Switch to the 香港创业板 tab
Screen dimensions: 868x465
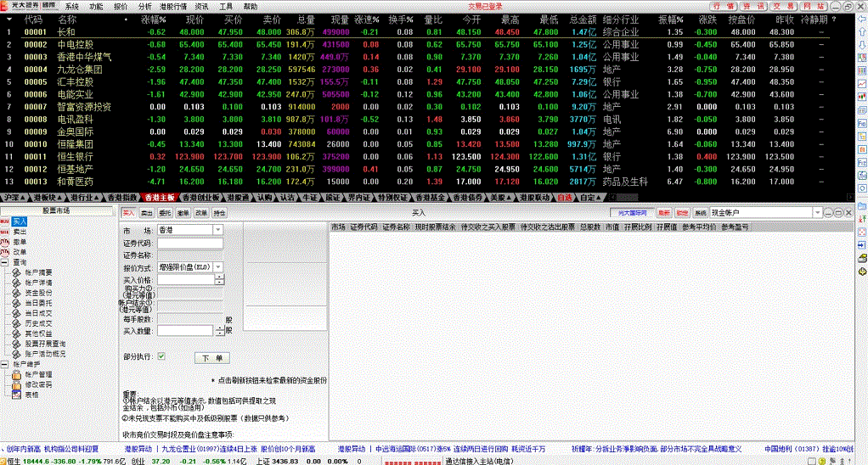201,198
